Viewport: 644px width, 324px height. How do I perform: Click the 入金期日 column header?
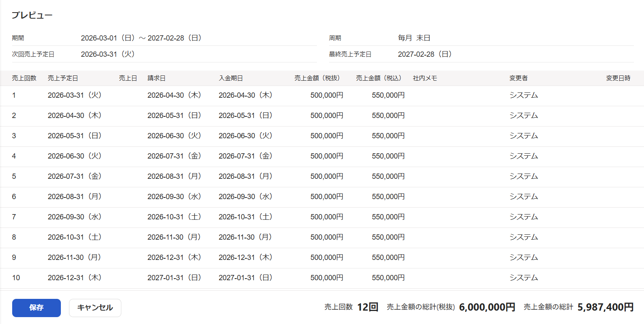click(x=231, y=78)
